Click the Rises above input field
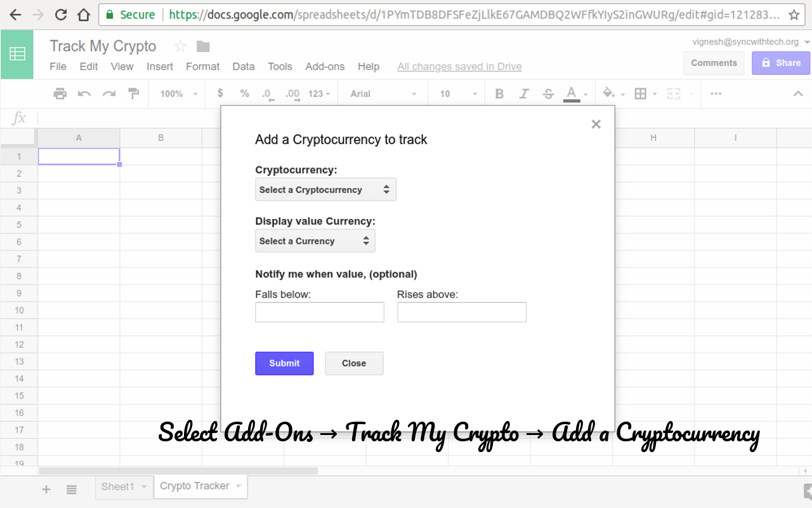 [x=462, y=312]
